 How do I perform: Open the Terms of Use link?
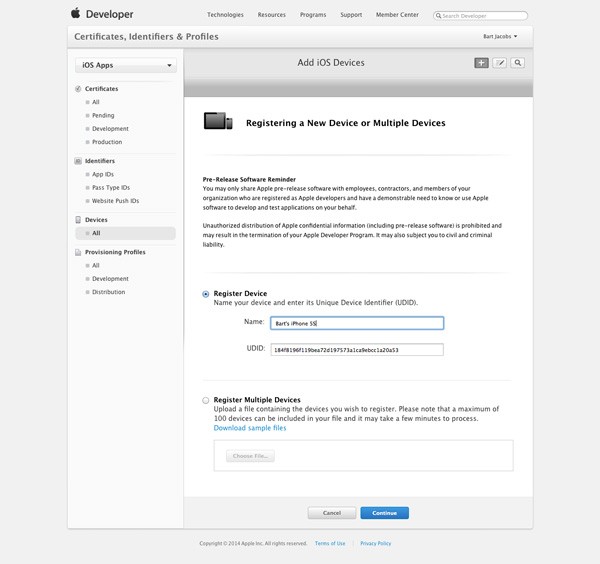coord(330,543)
